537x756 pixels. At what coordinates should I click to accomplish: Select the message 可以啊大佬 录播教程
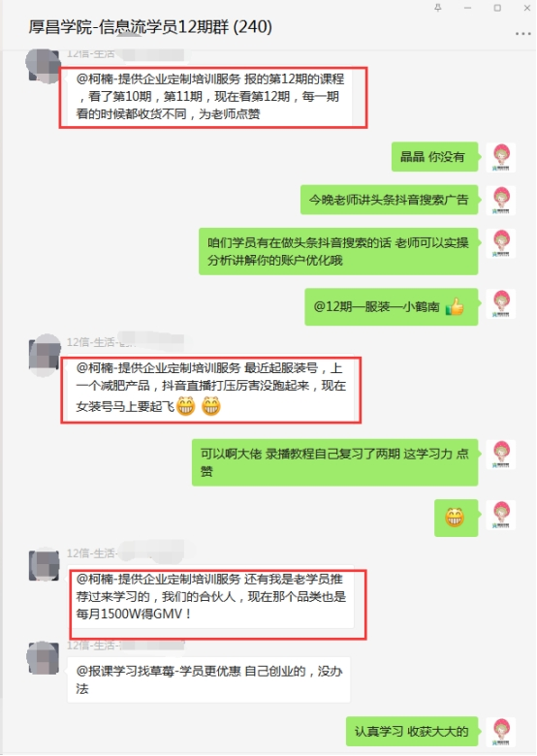pos(334,462)
